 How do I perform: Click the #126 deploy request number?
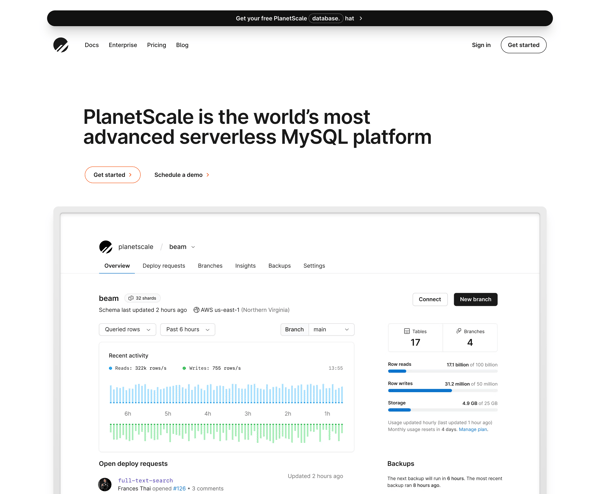pos(179,489)
